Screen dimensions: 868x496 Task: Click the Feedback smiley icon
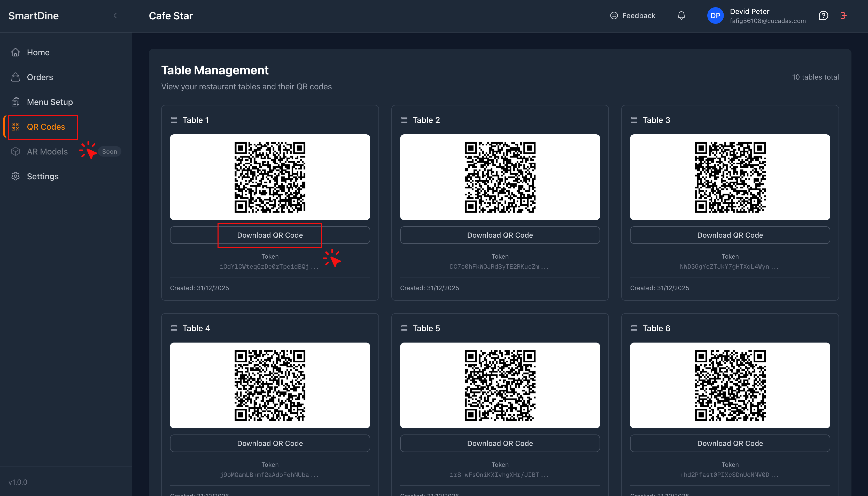point(614,16)
